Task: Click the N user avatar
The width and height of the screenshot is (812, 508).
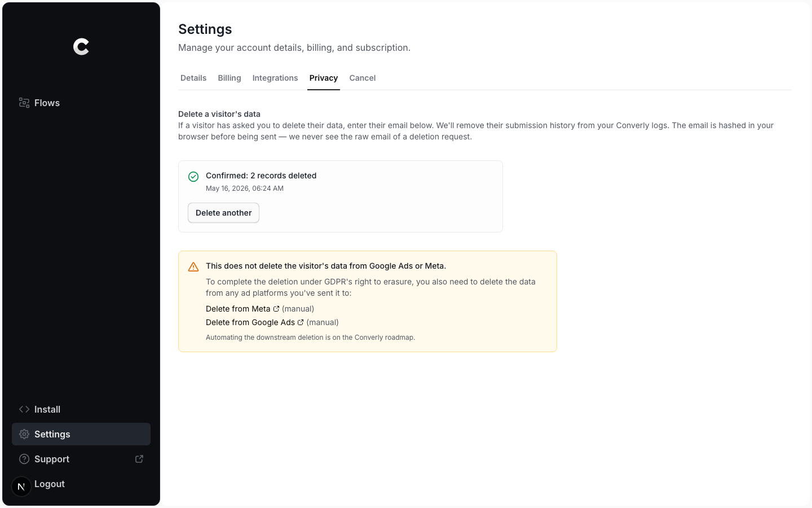Action: (21, 486)
